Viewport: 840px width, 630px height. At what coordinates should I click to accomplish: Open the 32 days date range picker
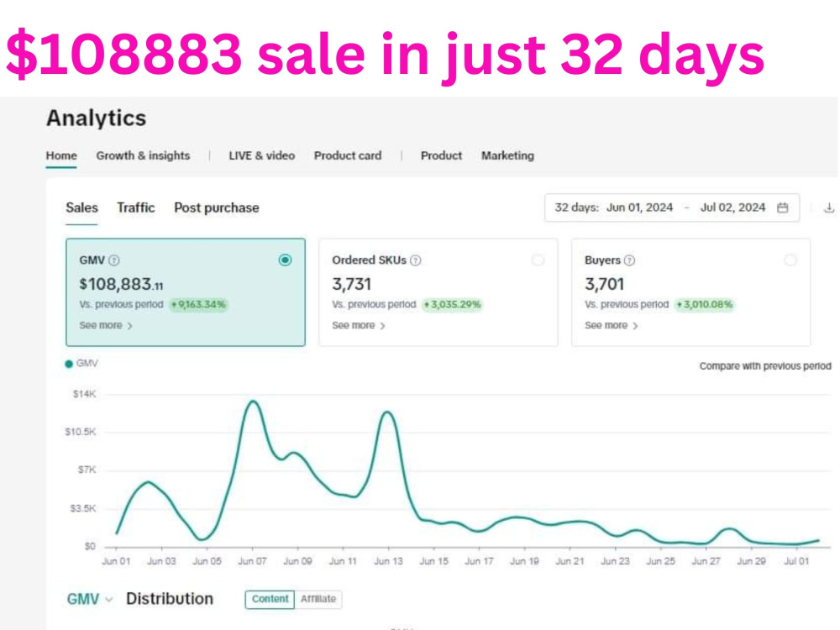click(x=672, y=207)
